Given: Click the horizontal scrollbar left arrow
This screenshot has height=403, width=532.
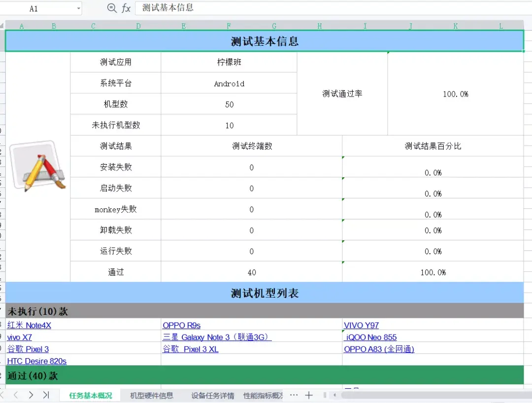Looking at the screenshot, I should pos(334,395).
